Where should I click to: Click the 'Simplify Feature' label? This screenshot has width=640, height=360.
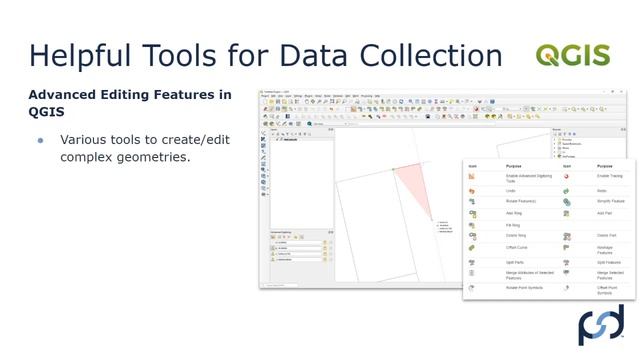(611, 201)
